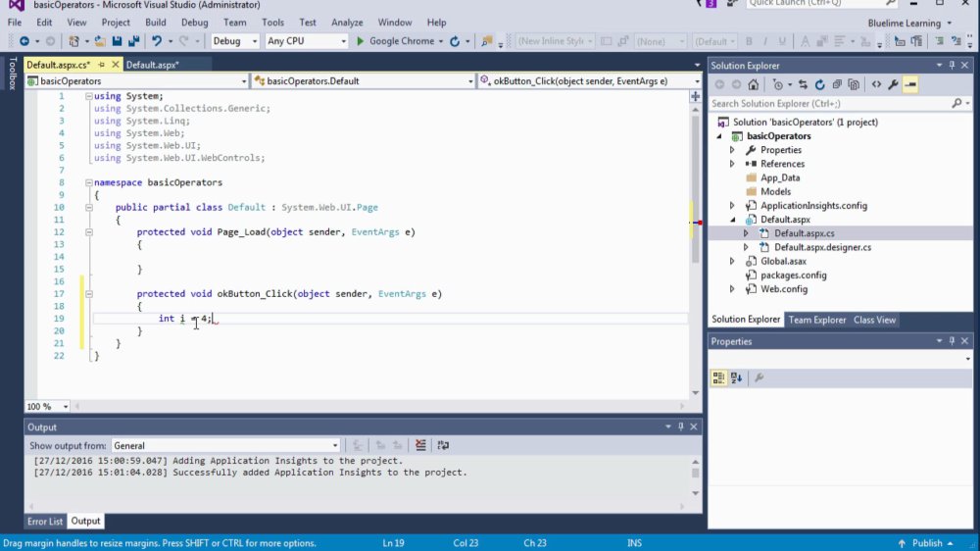Refresh the Solution Explorer
Screen dimensions: 980x551
[x=820, y=84]
